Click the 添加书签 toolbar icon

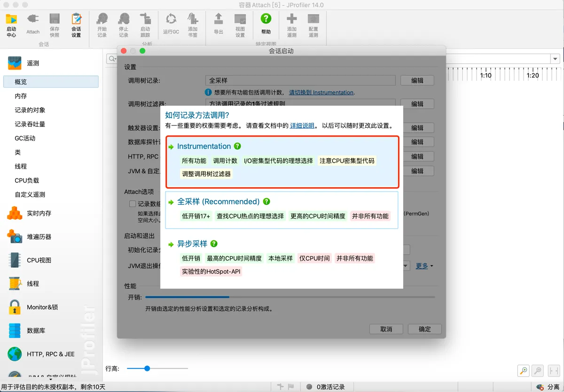[193, 25]
